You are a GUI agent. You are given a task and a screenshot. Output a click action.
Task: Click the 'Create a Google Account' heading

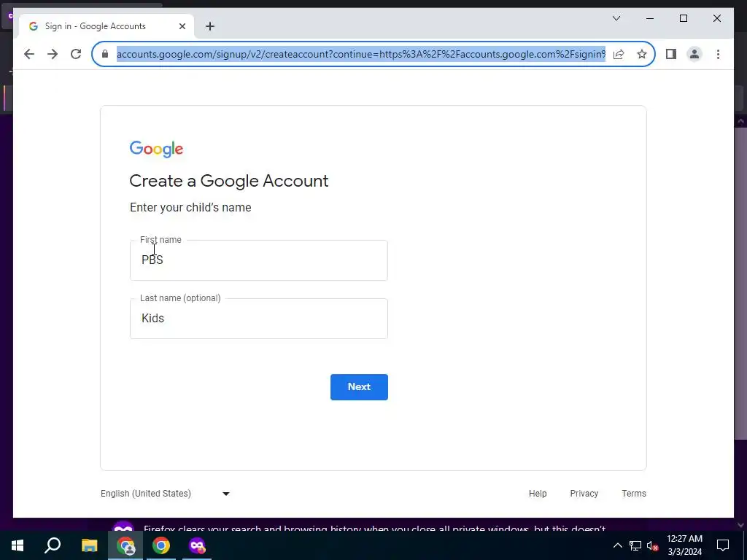[x=228, y=181]
